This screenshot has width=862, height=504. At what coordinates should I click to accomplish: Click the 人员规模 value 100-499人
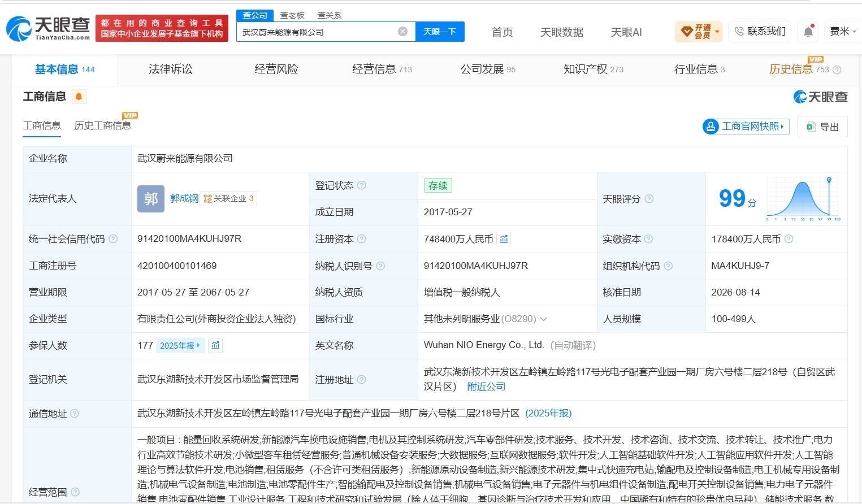click(733, 319)
